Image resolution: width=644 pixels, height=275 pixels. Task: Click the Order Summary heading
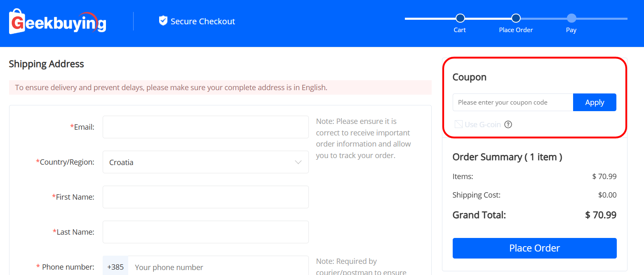click(507, 157)
